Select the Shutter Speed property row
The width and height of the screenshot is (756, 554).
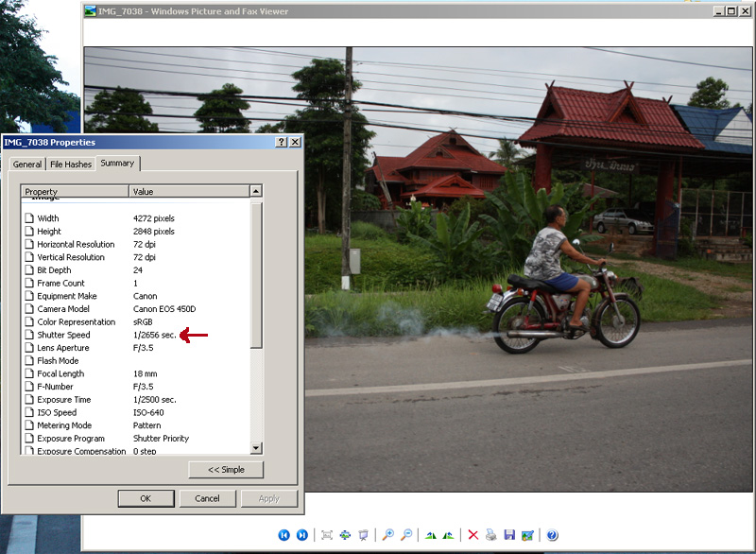coord(64,335)
